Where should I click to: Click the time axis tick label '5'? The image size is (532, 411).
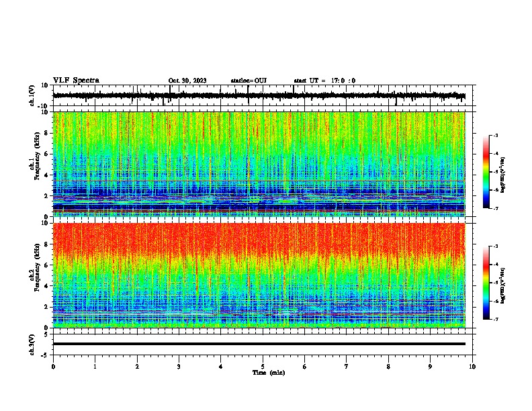coord(263,367)
